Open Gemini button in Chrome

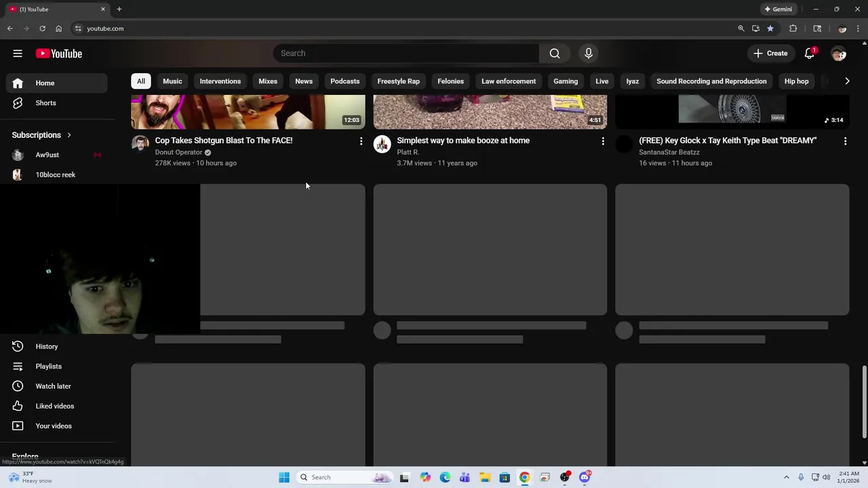778,9
